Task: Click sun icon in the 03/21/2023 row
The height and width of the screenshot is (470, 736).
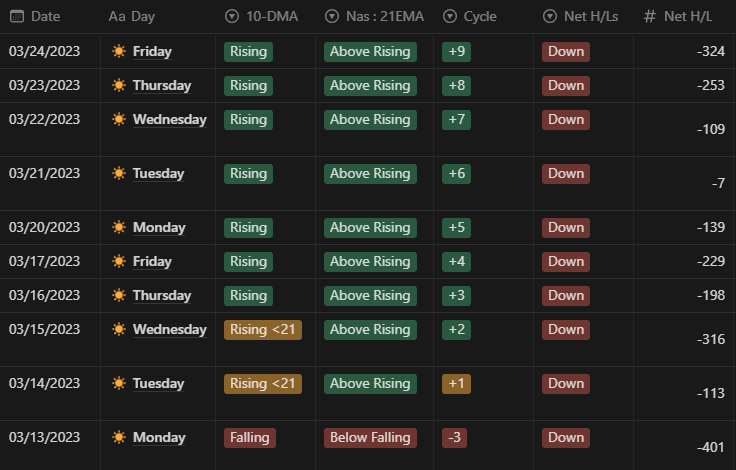Action: pos(119,173)
